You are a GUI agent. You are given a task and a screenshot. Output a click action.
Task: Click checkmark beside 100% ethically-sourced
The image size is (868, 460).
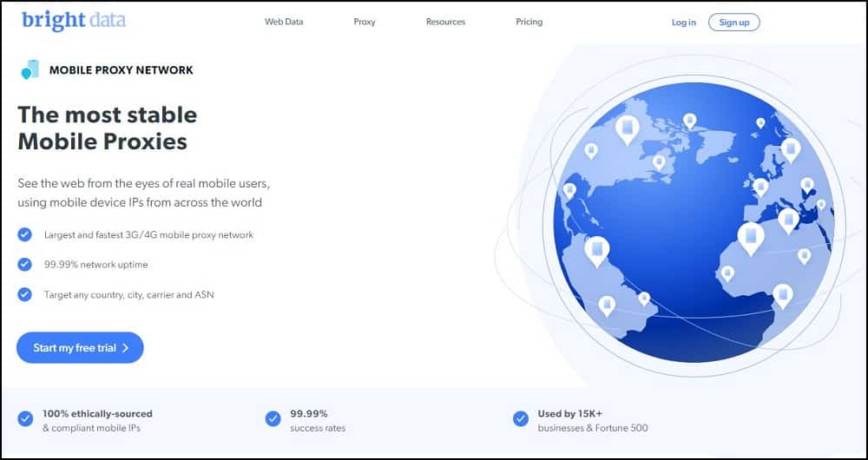click(25, 419)
